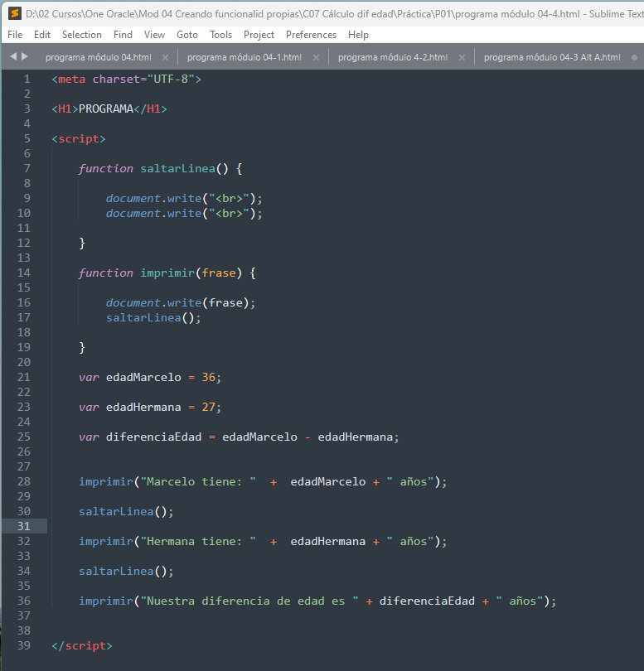Click the Sublime Text app icon in title bar

15,14
